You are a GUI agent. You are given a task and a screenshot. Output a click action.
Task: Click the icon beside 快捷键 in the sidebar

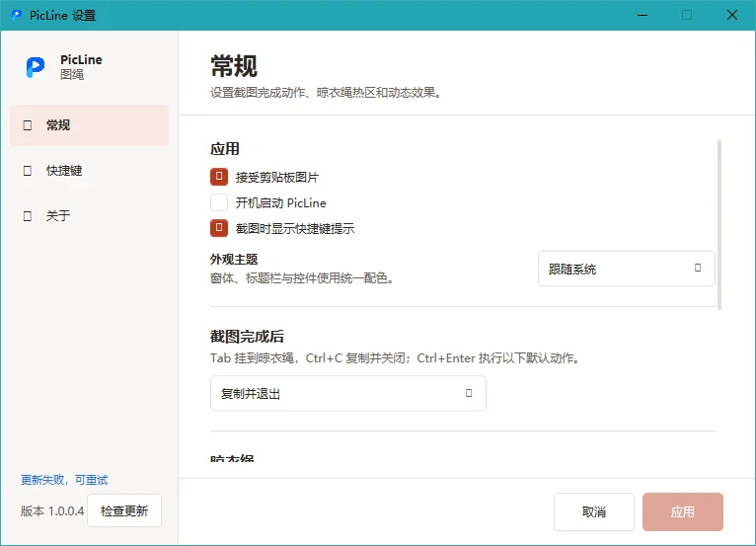(x=28, y=171)
